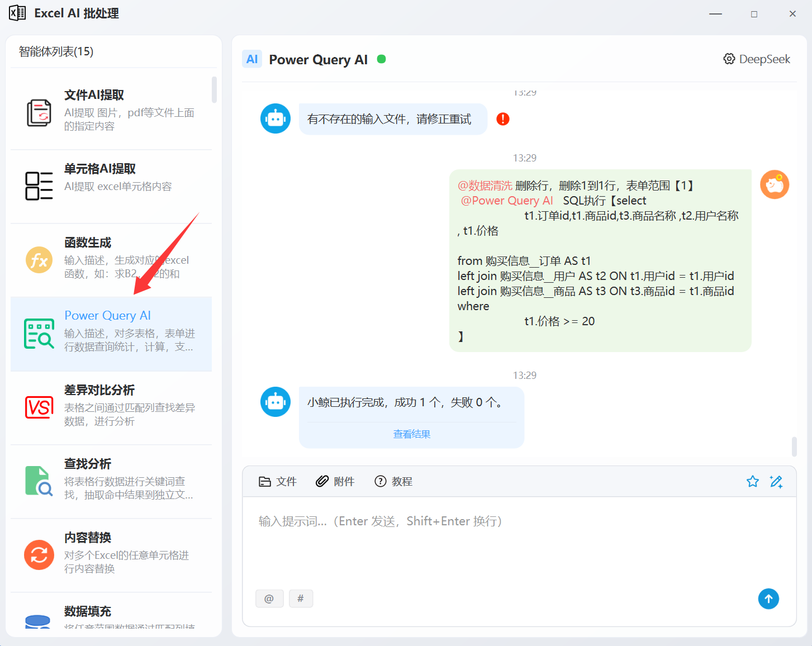The height and width of the screenshot is (646, 812).
Task: Click the magic pen optimize icon
Action: pyautogui.click(x=776, y=482)
